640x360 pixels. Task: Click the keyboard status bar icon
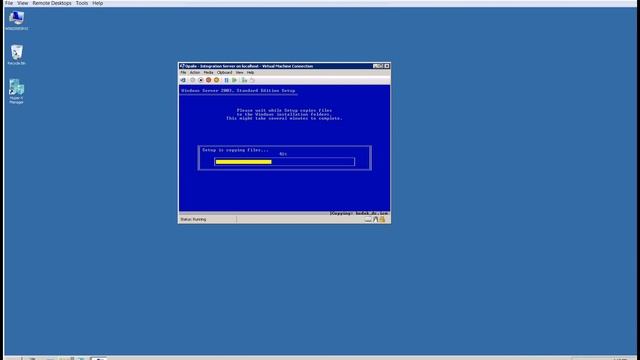(368, 220)
